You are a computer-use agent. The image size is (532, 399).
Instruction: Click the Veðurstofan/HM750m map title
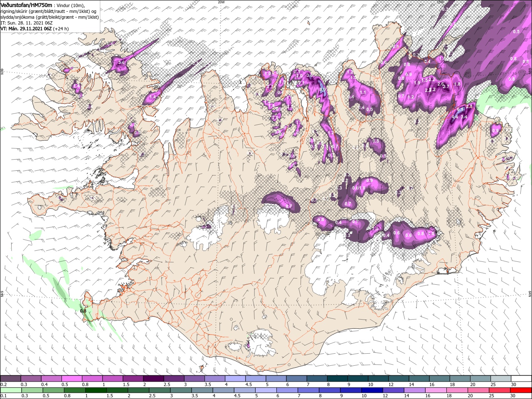[26, 5]
